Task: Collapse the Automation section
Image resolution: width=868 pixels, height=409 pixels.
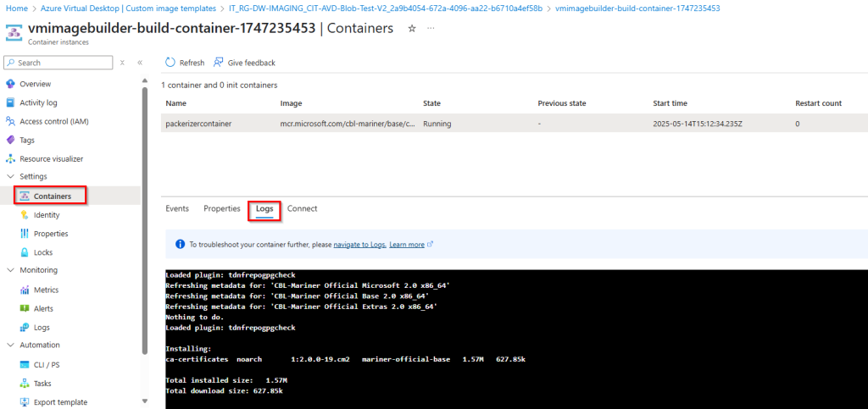Action: 10,345
